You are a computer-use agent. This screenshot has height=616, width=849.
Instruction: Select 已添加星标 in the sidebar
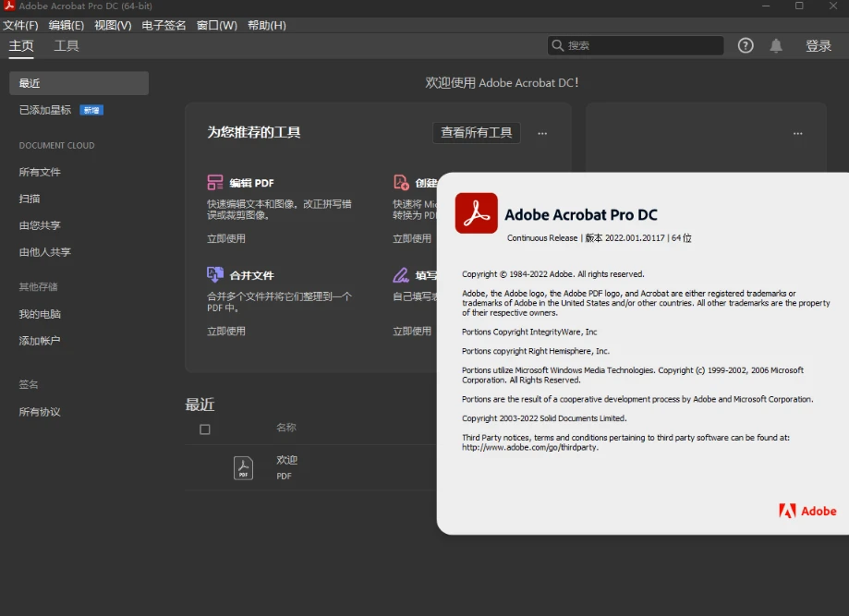click(45, 110)
